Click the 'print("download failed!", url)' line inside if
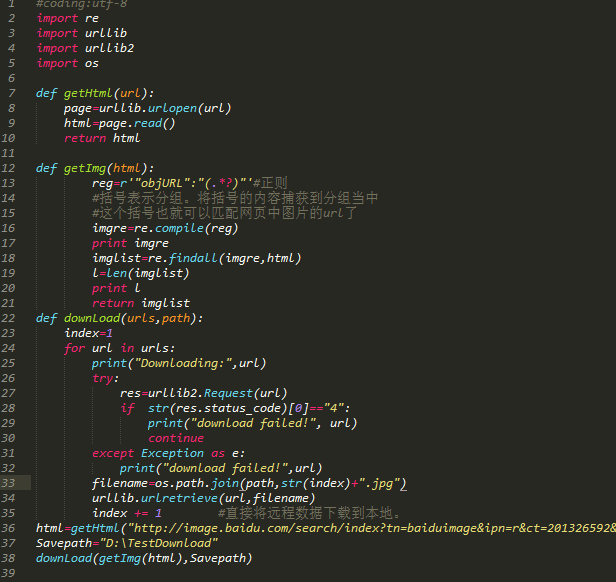Screen dimensions: 616x582 253,423
